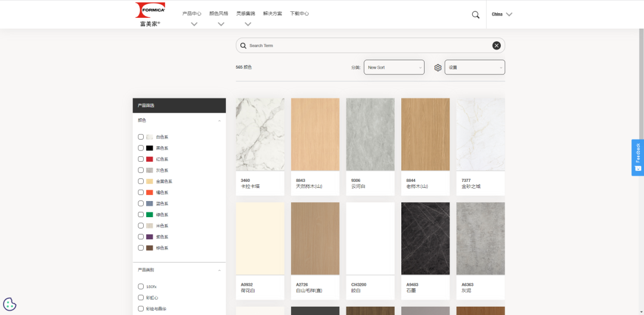
Task: Check the 紫色系 color filter
Action: tap(141, 237)
